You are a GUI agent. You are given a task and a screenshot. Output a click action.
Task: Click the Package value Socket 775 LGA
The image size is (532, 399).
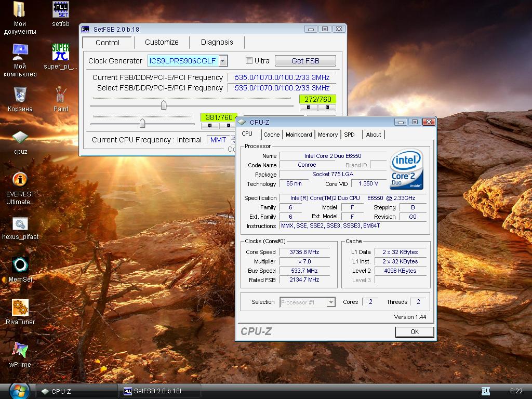[332, 174]
